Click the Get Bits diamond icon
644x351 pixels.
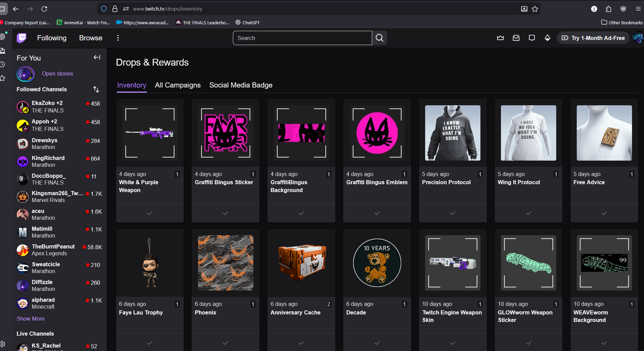click(x=547, y=38)
